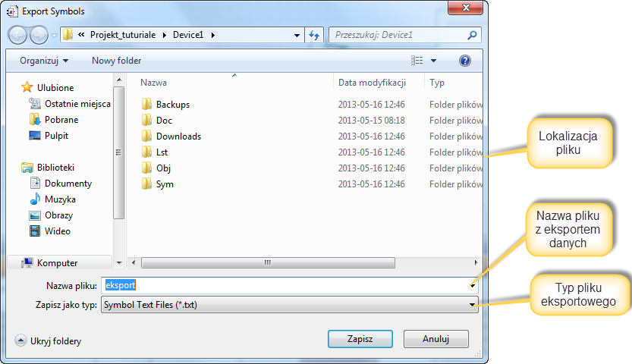Click the back navigation arrow
Screen dimensions: 632x364
point(17,35)
